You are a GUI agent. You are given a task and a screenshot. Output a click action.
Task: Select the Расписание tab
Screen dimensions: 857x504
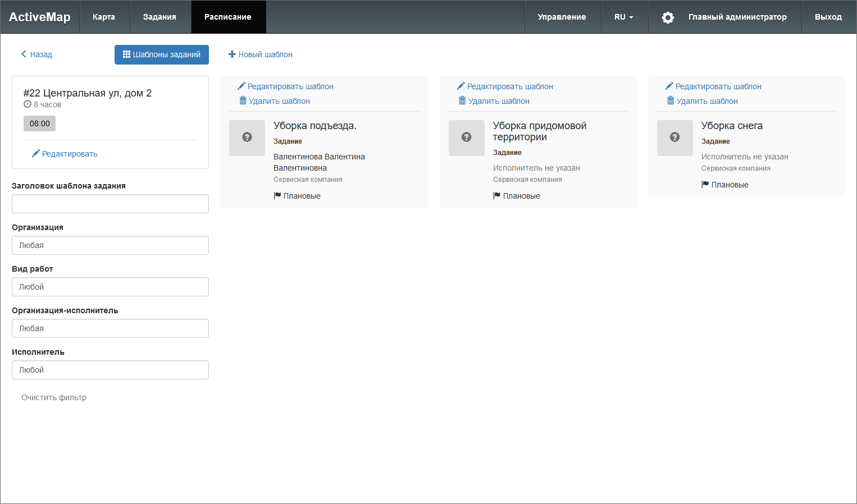point(228,17)
